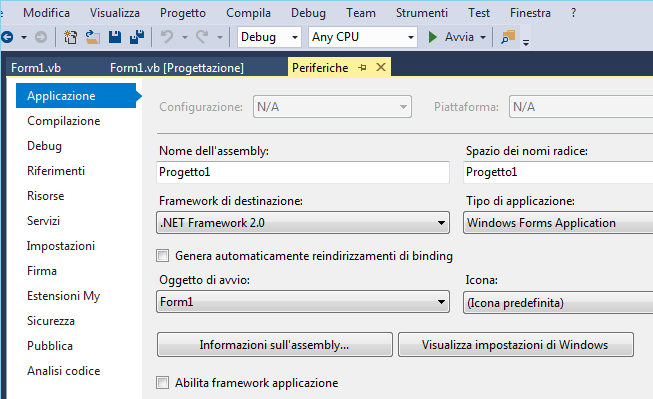Open the Compila menu
653x399 pixels.
coord(248,13)
